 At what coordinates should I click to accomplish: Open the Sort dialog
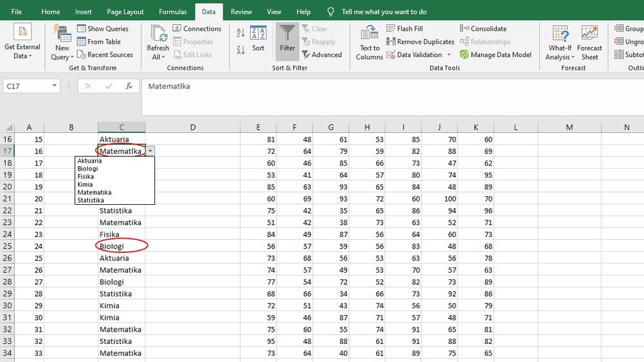point(258,39)
